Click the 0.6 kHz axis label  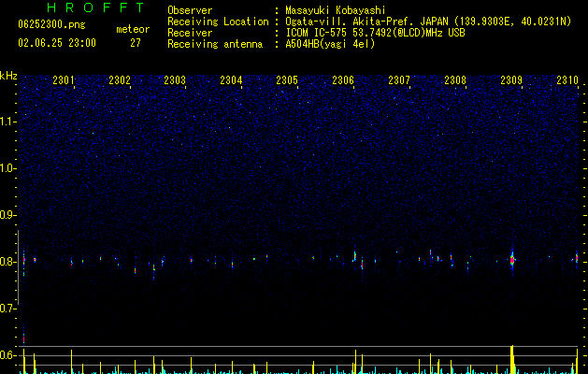(8, 355)
